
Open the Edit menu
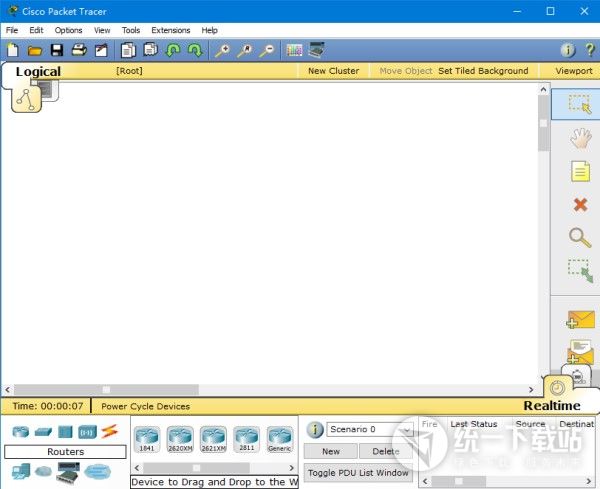click(36, 30)
